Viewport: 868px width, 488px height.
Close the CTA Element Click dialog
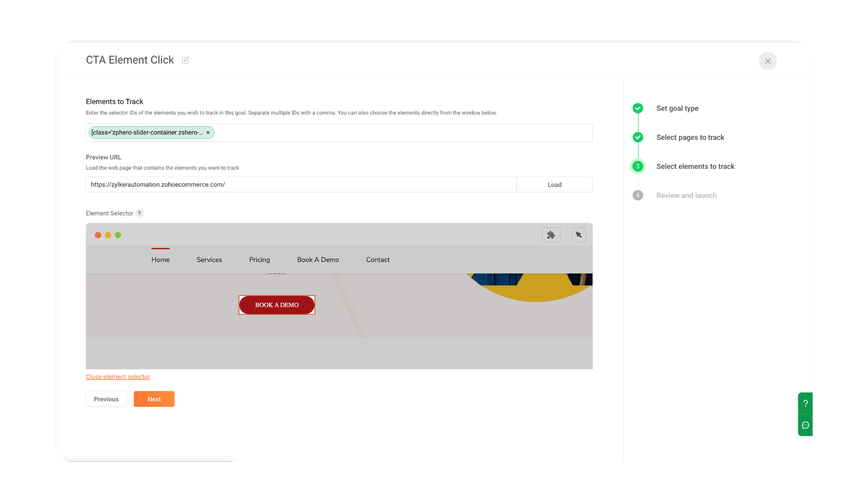(767, 61)
